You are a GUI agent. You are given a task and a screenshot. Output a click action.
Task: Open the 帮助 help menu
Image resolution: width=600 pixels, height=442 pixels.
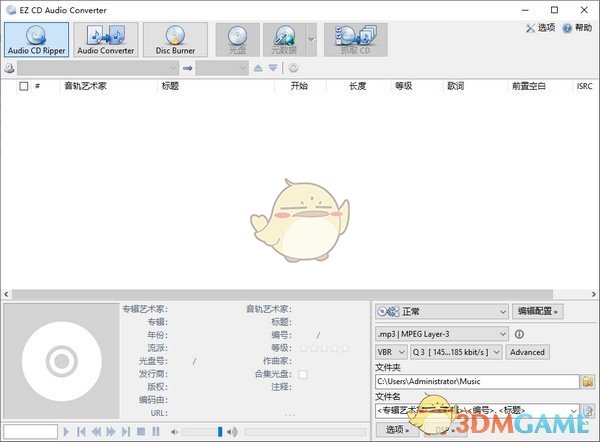point(577,28)
